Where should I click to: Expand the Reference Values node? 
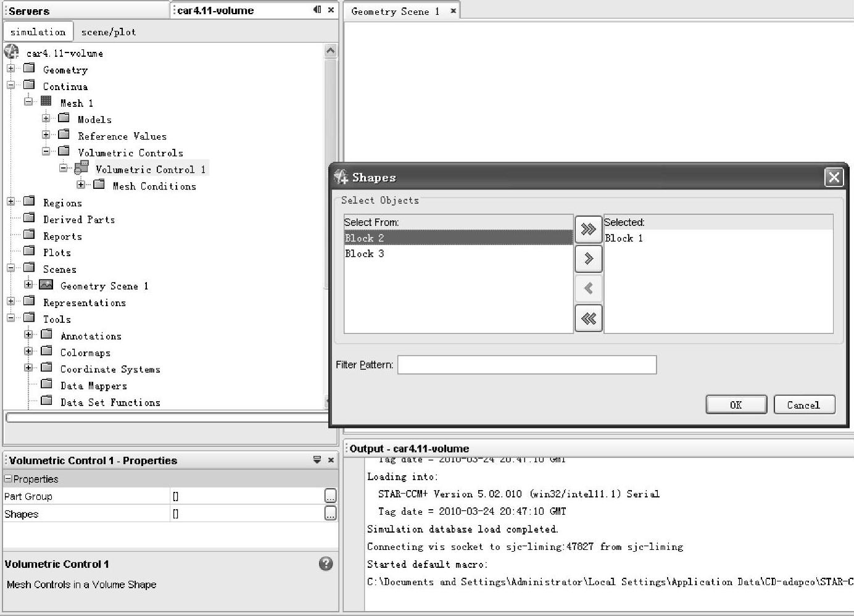pos(46,135)
